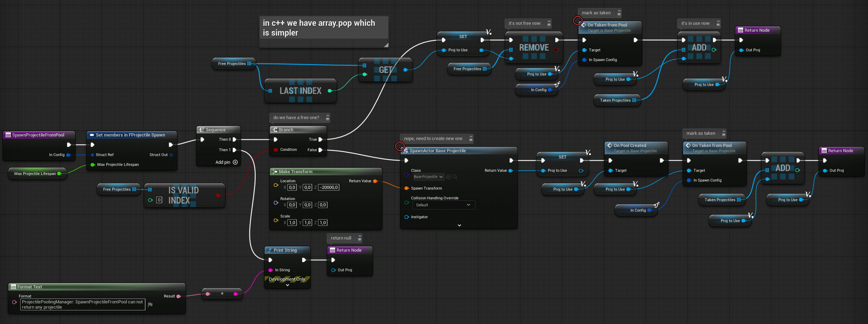Click the Add pin plus icon on Sequence

[x=235, y=162]
